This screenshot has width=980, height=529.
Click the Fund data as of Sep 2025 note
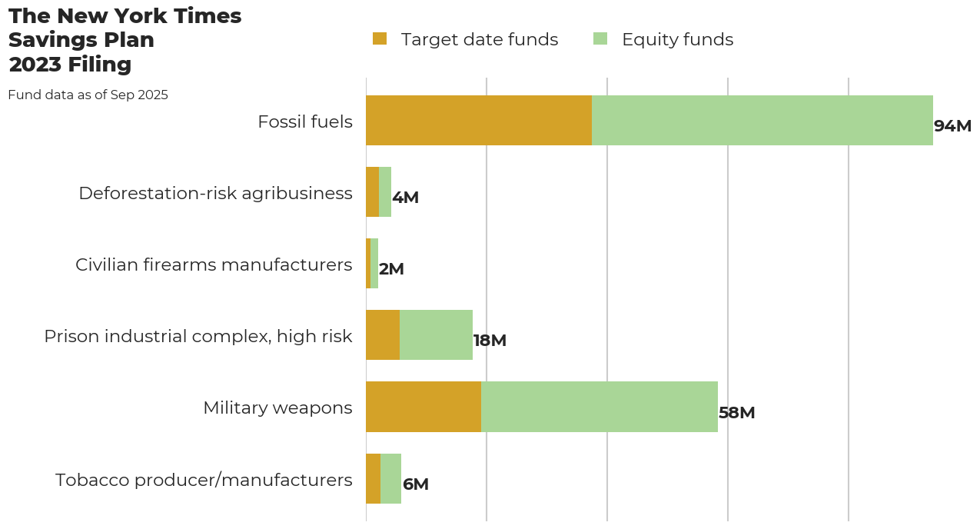(x=88, y=95)
